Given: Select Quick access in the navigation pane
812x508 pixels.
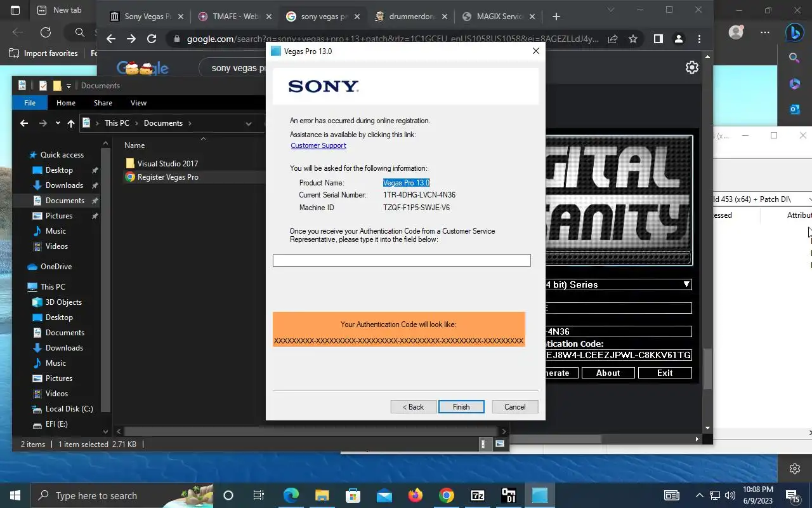Looking at the screenshot, I should click(62, 155).
